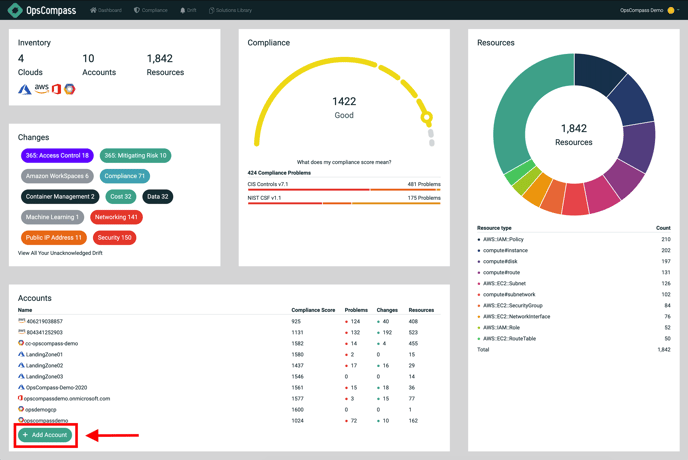The width and height of the screenshot is (688, 460).
Task: Open the LandingZone02 account
Action: (x=44, y=365)
